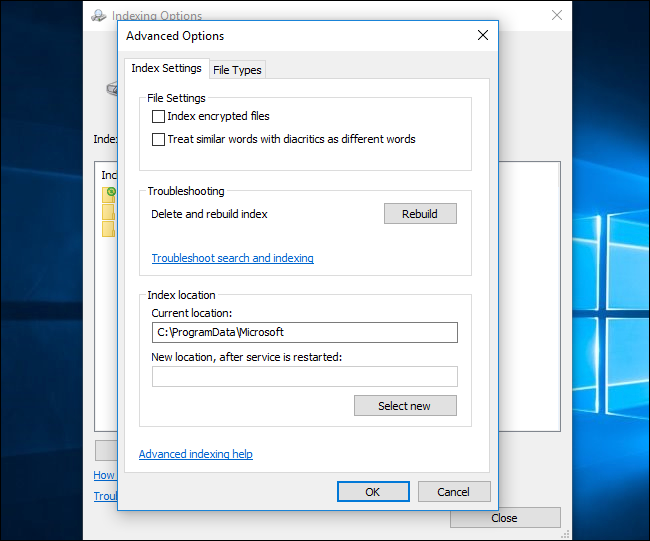Switch to the File Types tab

[x=237, y=69]
